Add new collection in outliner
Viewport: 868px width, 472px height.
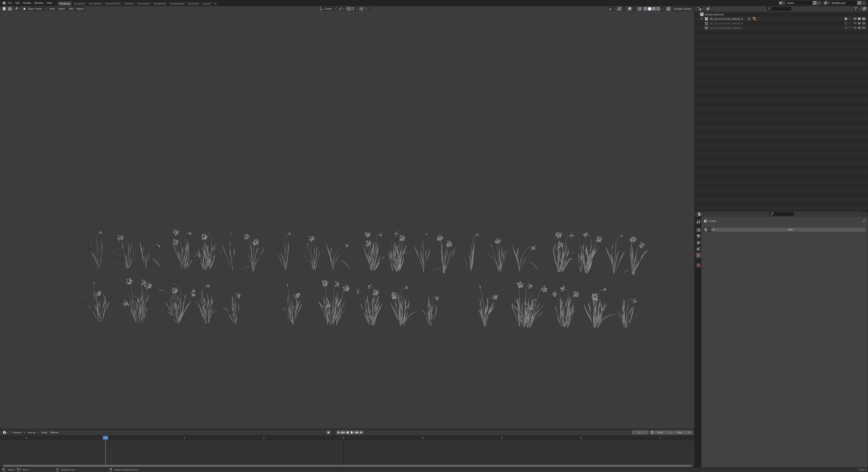864,9
